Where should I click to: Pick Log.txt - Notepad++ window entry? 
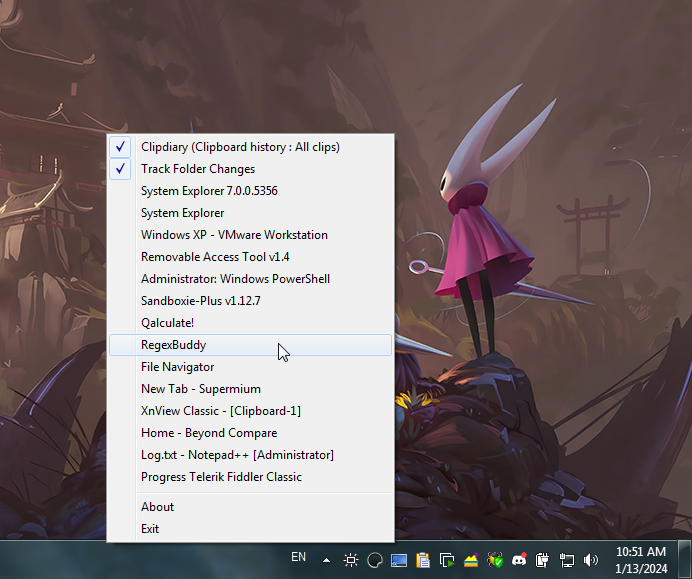coord(237,455)
